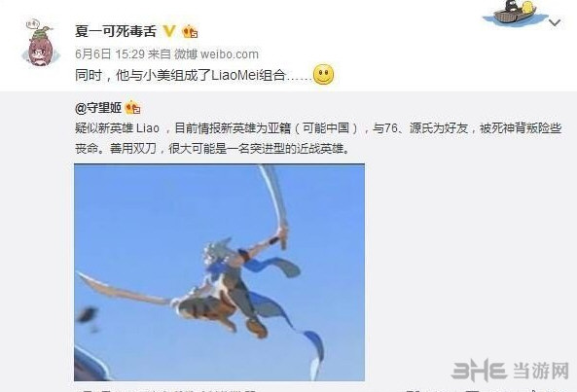
Task: Click the 3HE 当游网 watermark logo
Action: 510,370
